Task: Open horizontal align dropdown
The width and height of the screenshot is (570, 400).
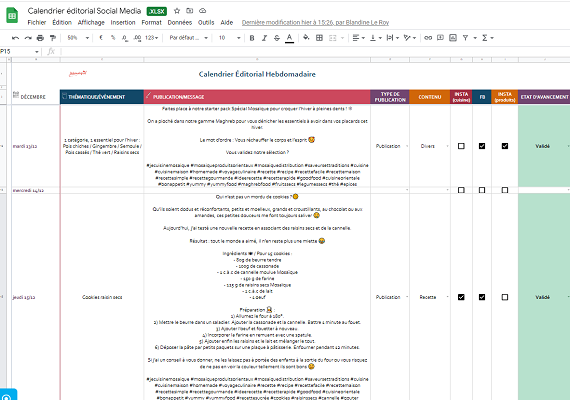Action: pos(358,38)
